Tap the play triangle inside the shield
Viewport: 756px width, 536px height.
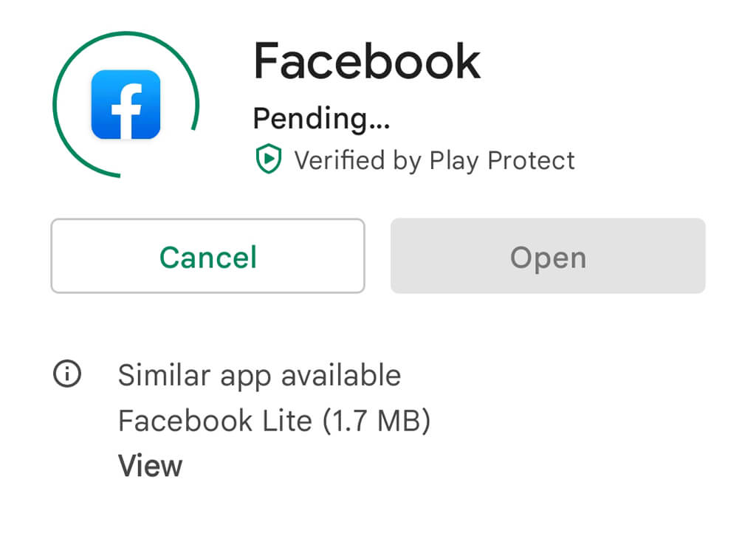(x=269, y=159)
